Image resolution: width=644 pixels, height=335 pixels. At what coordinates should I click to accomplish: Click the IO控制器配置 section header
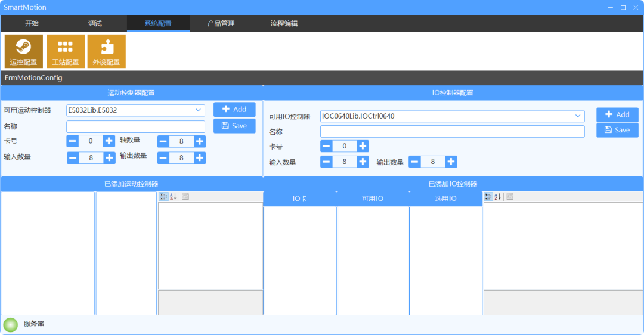tap(453, 93)
